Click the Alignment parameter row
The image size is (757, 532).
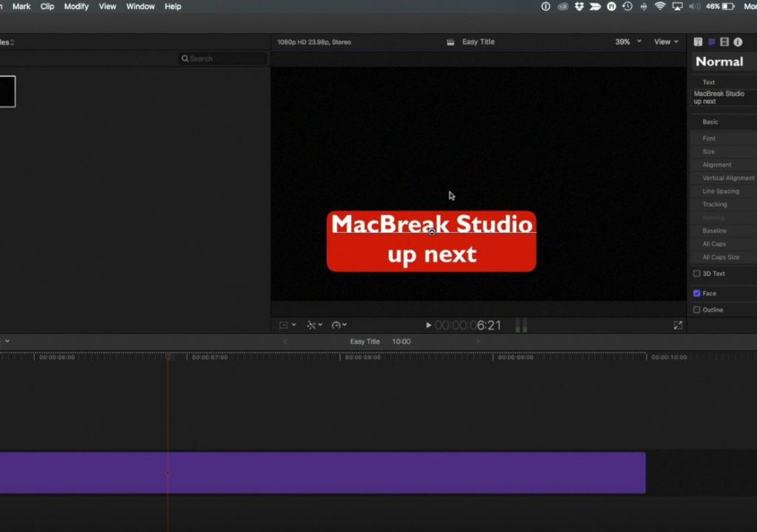tap(724, 165)
